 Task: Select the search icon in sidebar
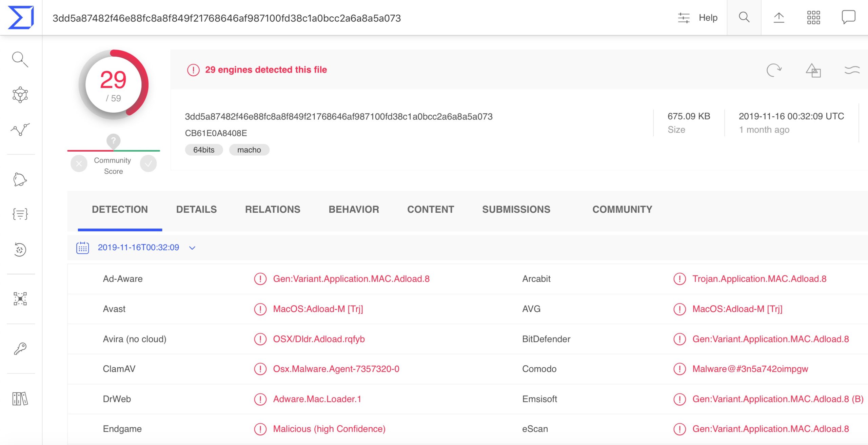[x=20, y=59]
